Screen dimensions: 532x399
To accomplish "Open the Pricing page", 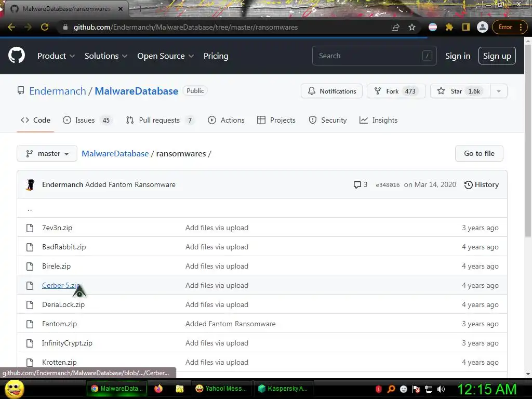I will [x=216, y=56].
